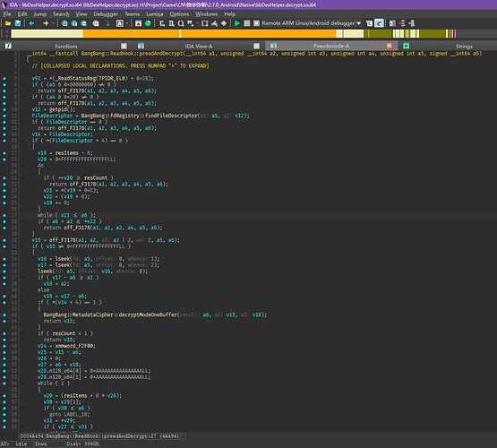Click the C convert-to-code icon

tap(162, 23)
